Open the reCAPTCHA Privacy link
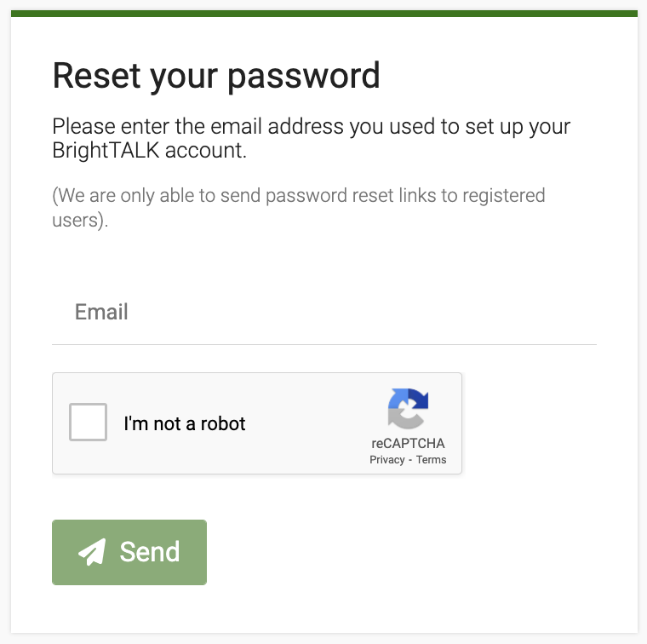Viewport: 647px width, 644px height. click(387, 460)
